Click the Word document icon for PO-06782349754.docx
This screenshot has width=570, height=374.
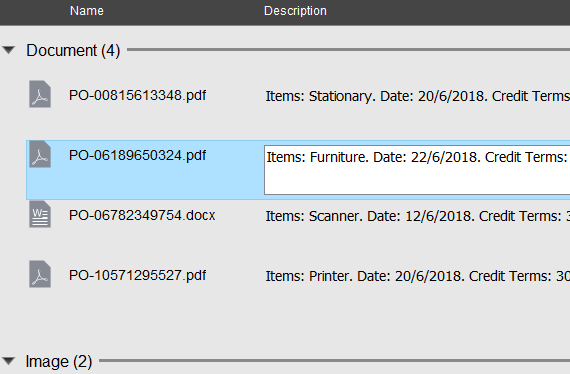tap(40, 214)
